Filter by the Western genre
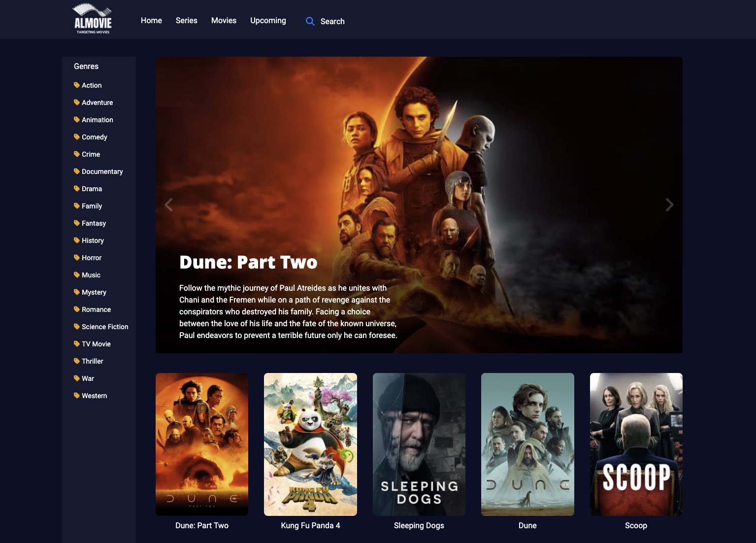Image resolution: width=756 pixels, height=543 pixels. click(x=94, y=396)
